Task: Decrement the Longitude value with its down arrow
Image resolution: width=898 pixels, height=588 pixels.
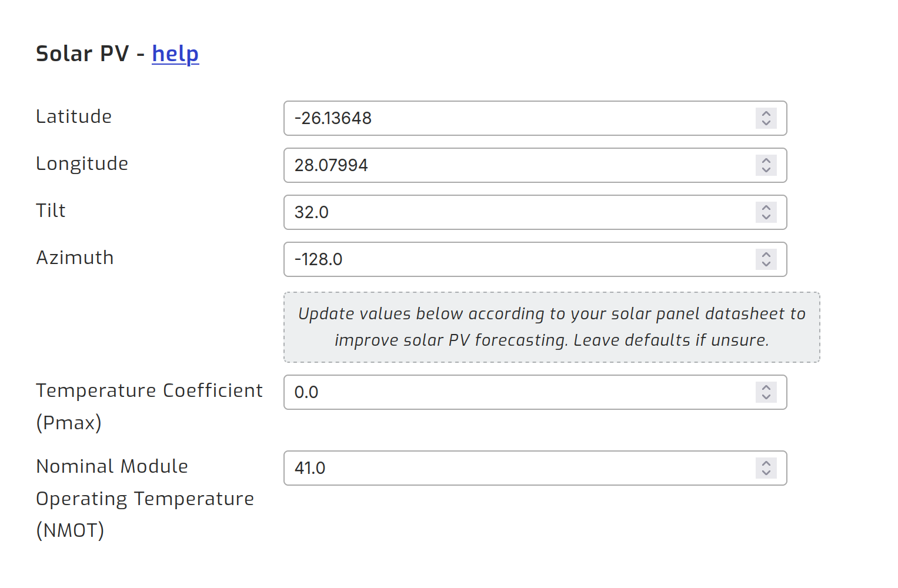Action: (x=766, y=170)
